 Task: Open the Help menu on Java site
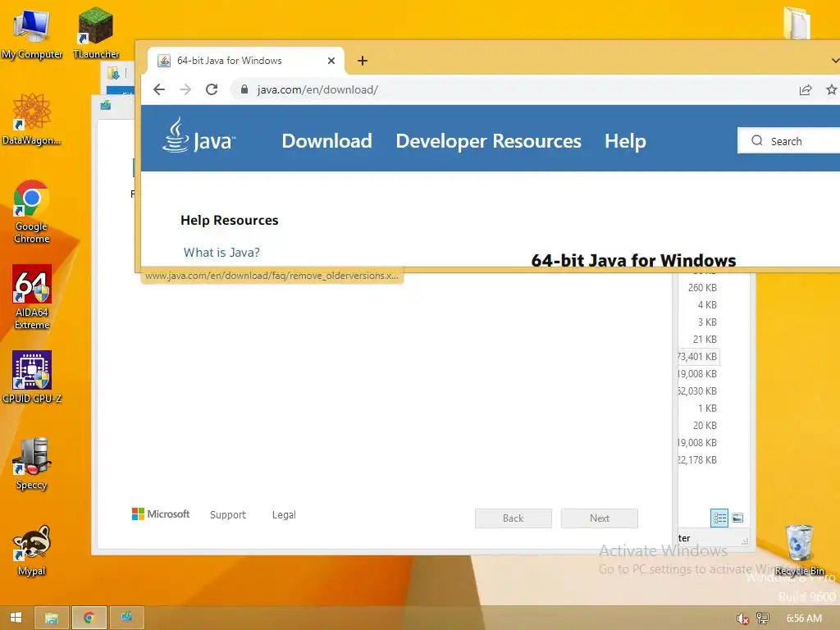coord(625,141)
